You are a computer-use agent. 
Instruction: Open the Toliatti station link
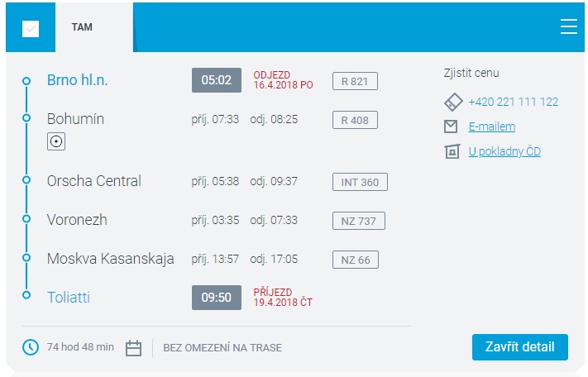(69, 296)
